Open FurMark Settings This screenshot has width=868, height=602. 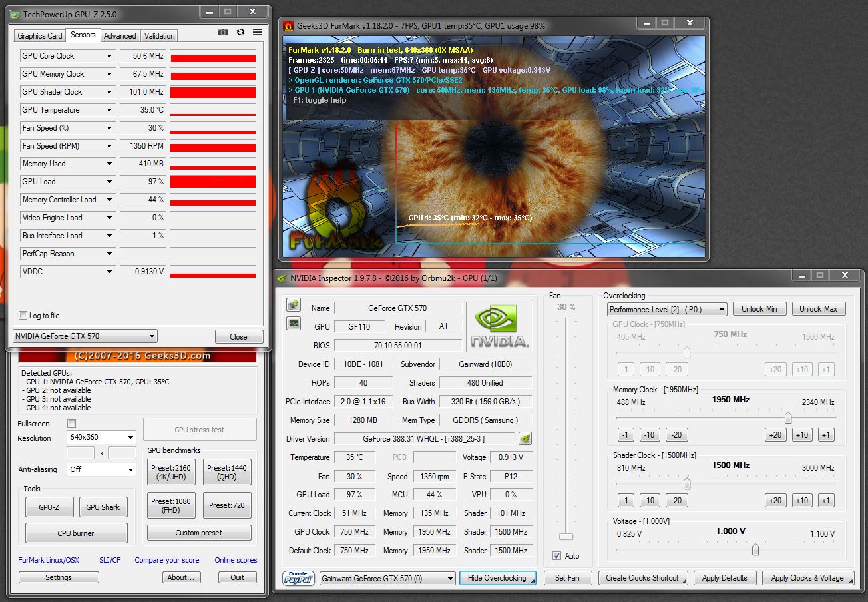59,577
